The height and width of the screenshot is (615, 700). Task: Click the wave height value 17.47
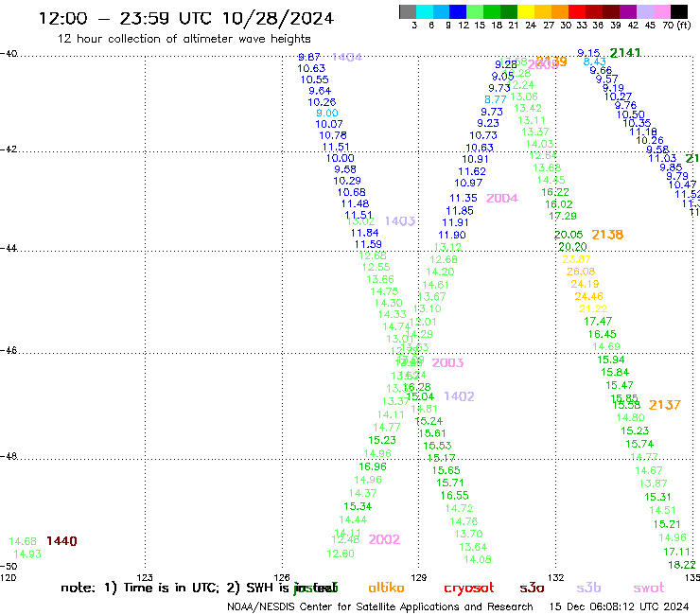tap(598, 321)
